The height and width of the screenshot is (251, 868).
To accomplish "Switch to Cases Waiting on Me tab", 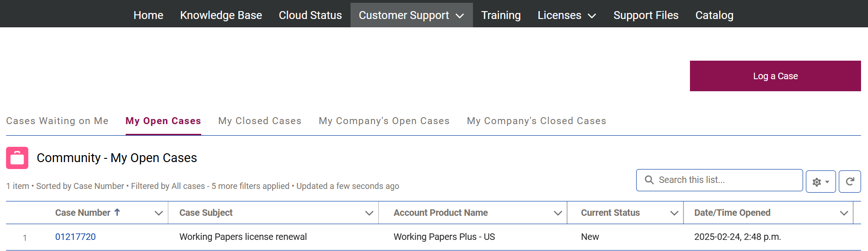I will click(57, 121).
